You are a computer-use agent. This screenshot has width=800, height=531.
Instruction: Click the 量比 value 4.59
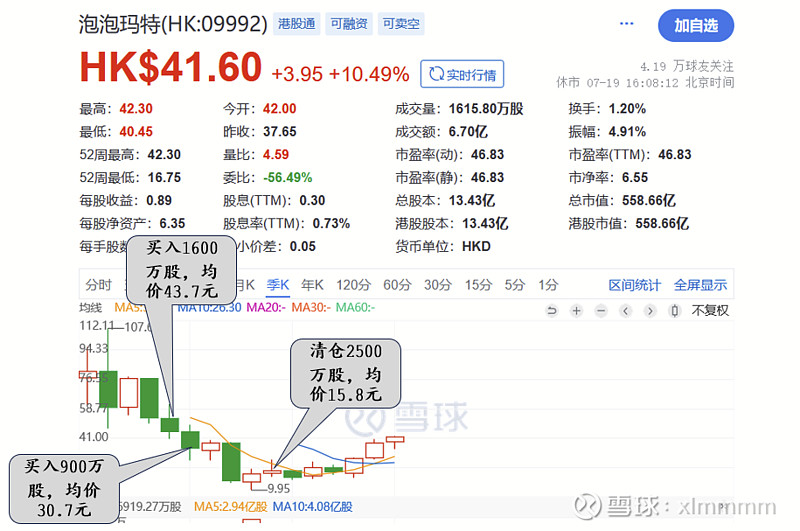[x=276, y=155]
